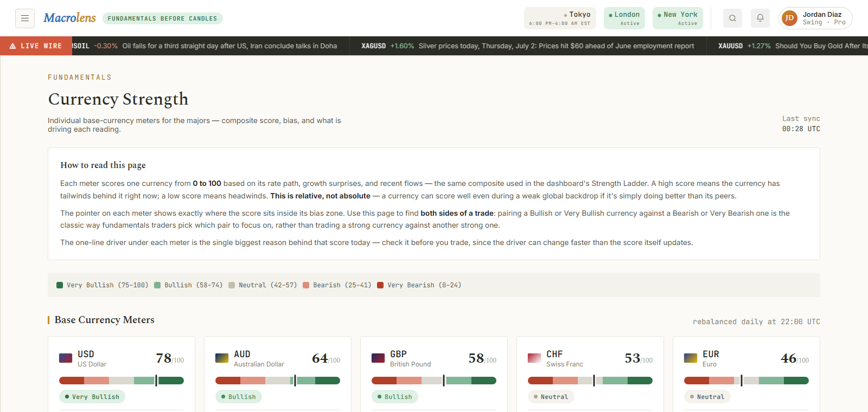This screenshot has width=868, height=412.
Task: Click the 00:28 UTC last sync time
Action: [x=801, y=129]
